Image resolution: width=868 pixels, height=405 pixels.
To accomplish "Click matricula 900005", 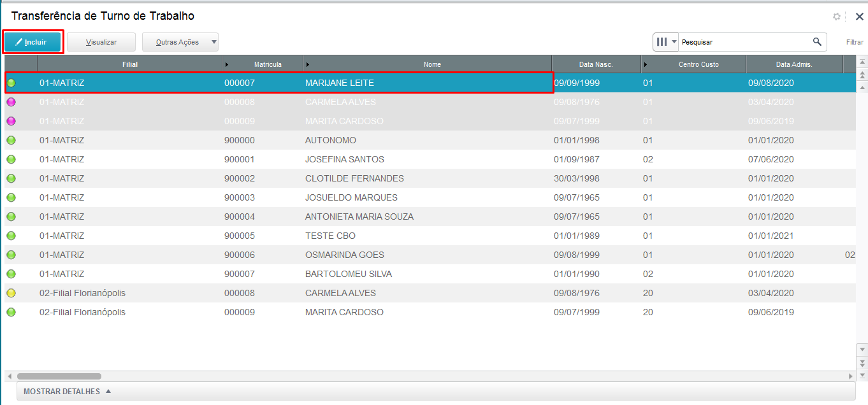I will point(240,236).
